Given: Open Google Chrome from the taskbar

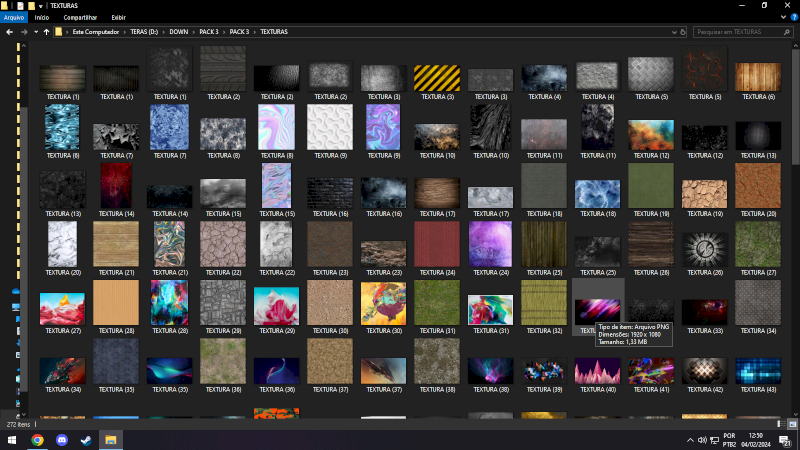Looking at the screenshot, I should point(37,439).
